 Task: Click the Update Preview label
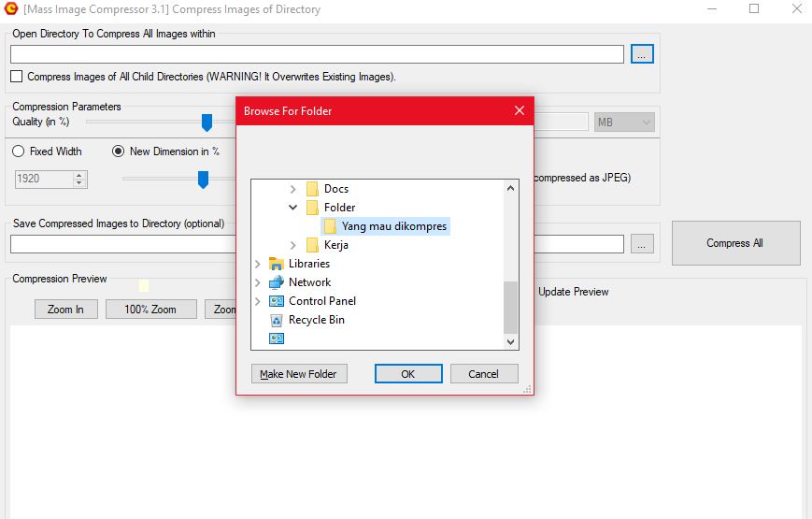574,292
